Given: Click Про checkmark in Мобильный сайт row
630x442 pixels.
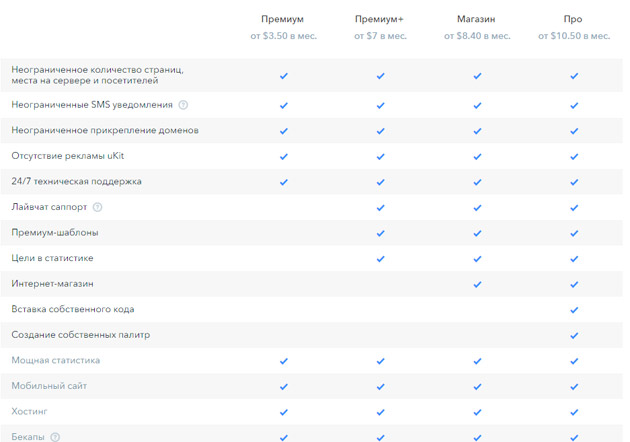Looking at the screenshot, I should 574,387.
